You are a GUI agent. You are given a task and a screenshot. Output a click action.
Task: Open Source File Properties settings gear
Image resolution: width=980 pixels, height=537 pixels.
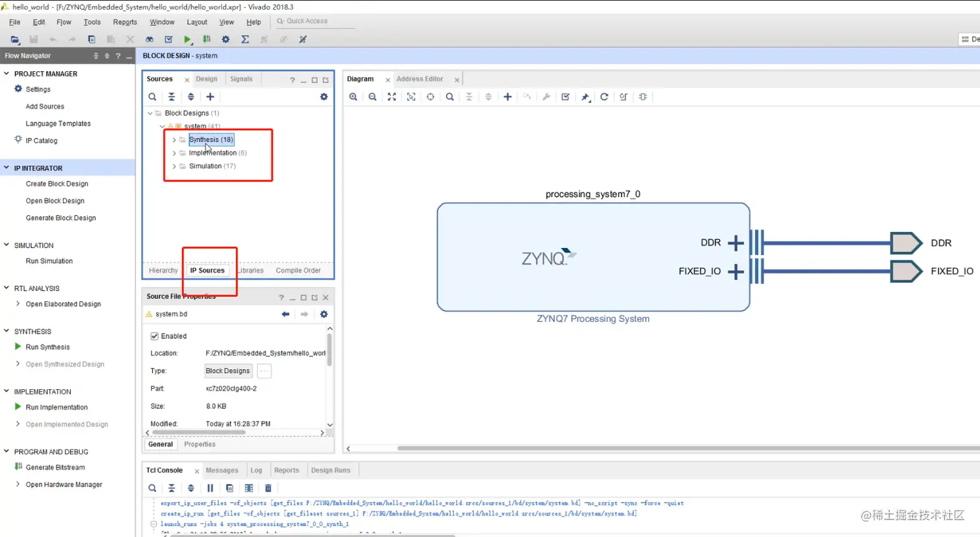point(323,314)
